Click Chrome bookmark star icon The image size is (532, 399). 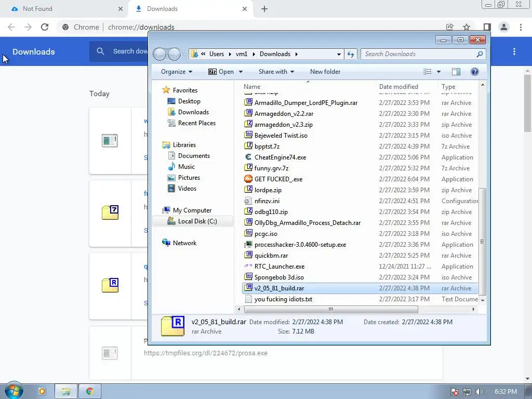pos(467,27)
